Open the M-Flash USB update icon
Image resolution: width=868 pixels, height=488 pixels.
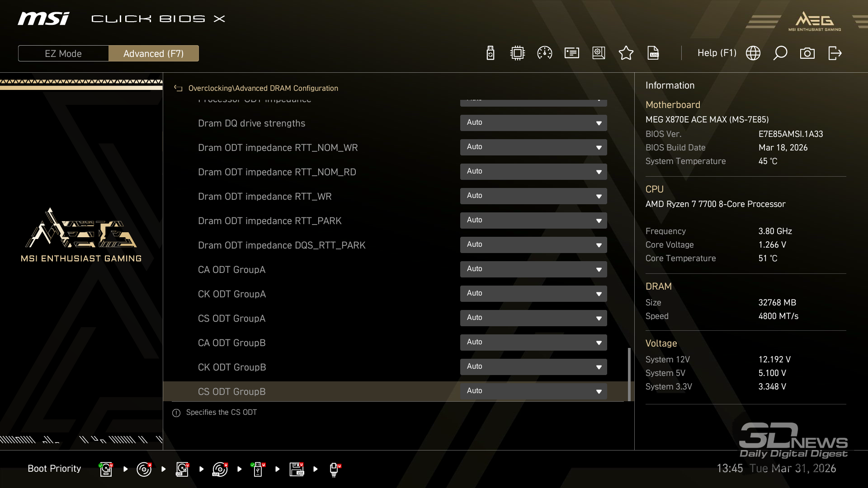[490, 53]
